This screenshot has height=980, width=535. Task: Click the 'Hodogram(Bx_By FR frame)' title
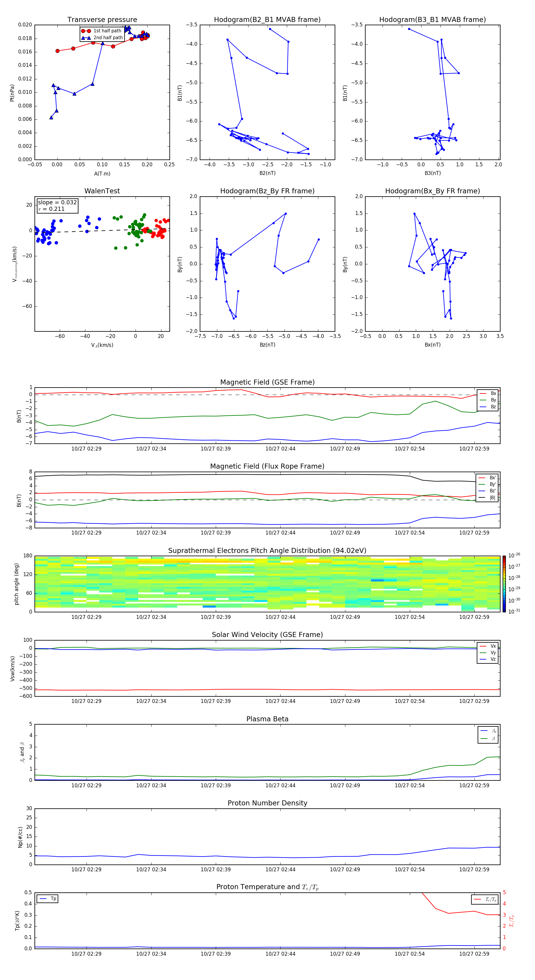pos(432,191)
